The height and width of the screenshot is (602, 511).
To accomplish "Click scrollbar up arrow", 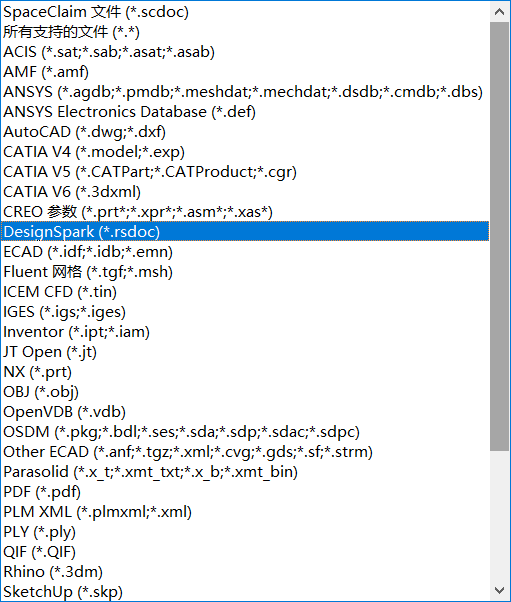I will pos(499,12).
